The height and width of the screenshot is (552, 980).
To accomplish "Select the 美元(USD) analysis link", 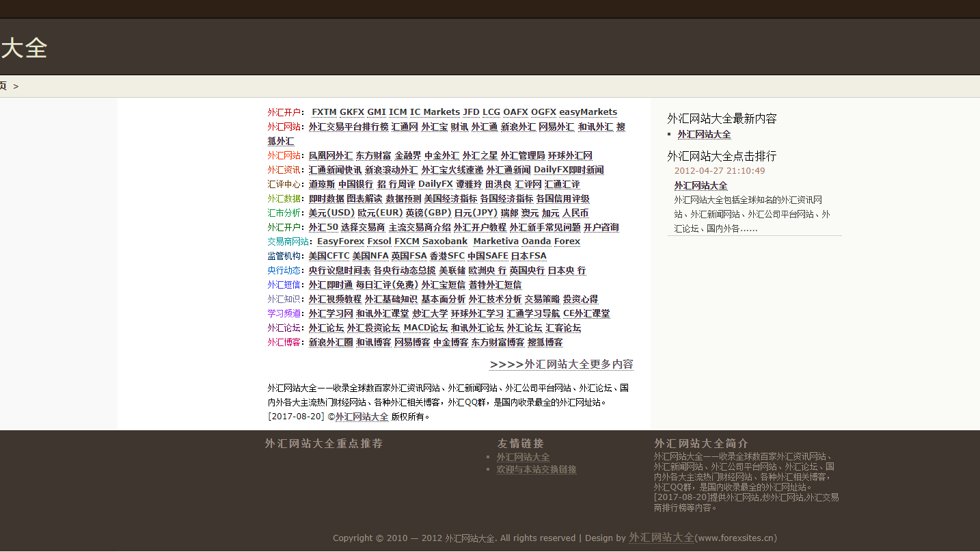I will (331, 213).
